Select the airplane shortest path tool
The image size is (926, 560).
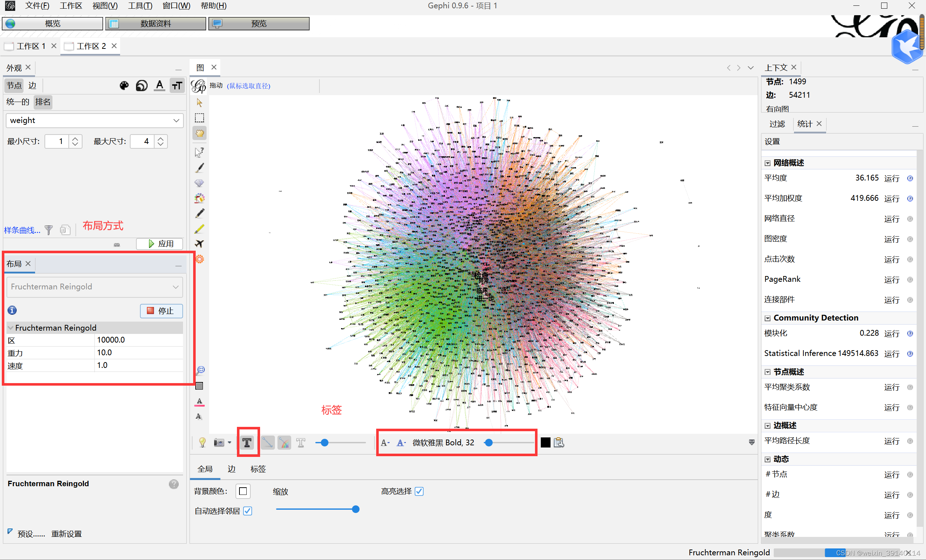click(x=200, y=244)
